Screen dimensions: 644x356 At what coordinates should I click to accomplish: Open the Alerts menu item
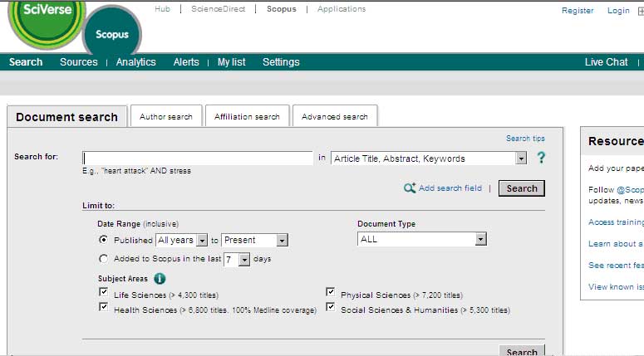pos(186,62)
